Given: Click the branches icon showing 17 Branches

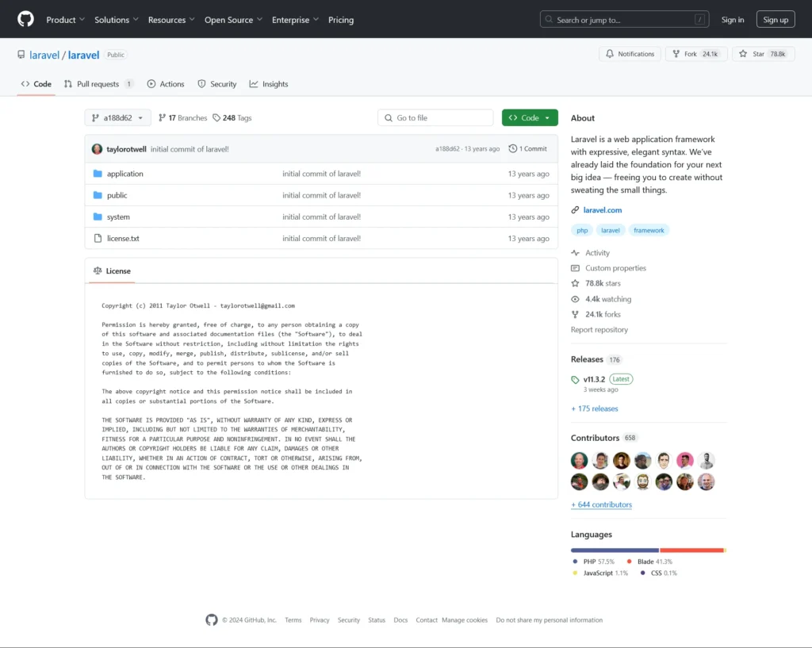Looking at the screenshot, I should pyautogui.click(x=163, y=117).
